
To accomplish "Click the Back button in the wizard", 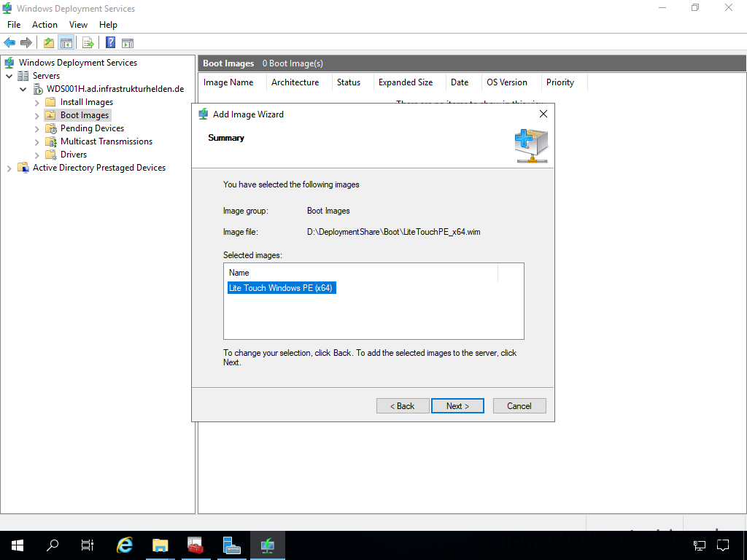I will pyautogui.click(x=403, y=405).
